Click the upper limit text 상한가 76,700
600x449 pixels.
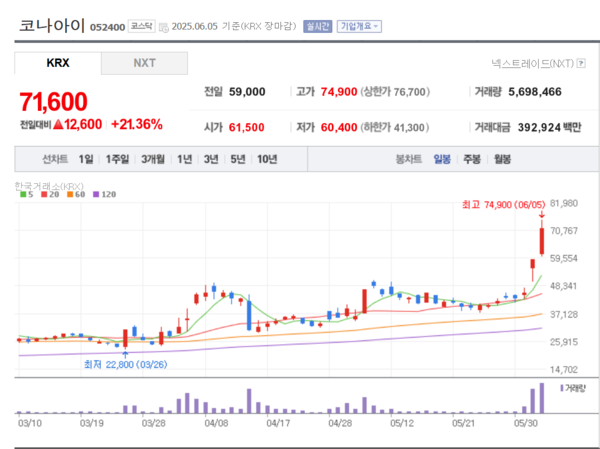(x=395, y=92)
